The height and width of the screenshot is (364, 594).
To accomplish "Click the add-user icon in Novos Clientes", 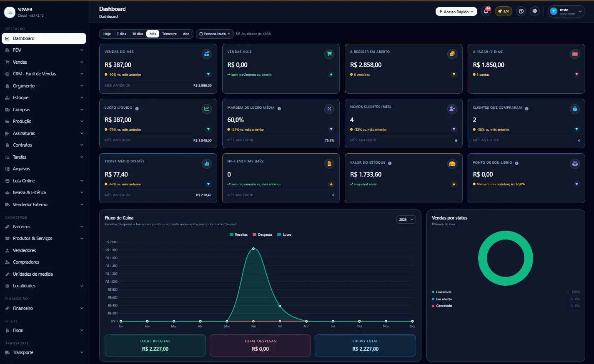I will (x=452, y=109).
